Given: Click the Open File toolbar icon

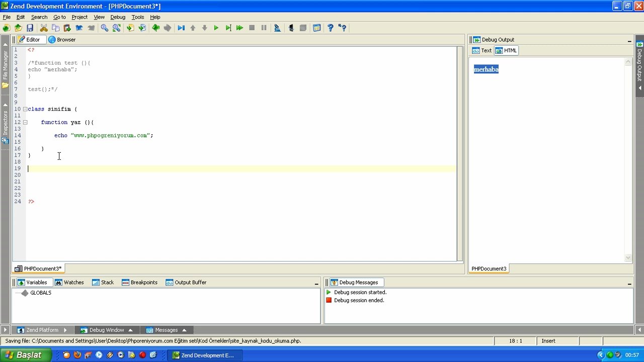Looking at the screenshot, I should click(18, 28).
